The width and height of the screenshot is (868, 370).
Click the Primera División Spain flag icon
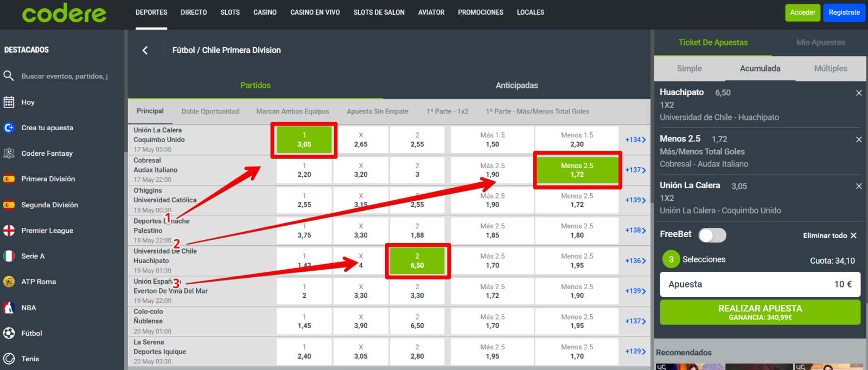click(9, 178)
